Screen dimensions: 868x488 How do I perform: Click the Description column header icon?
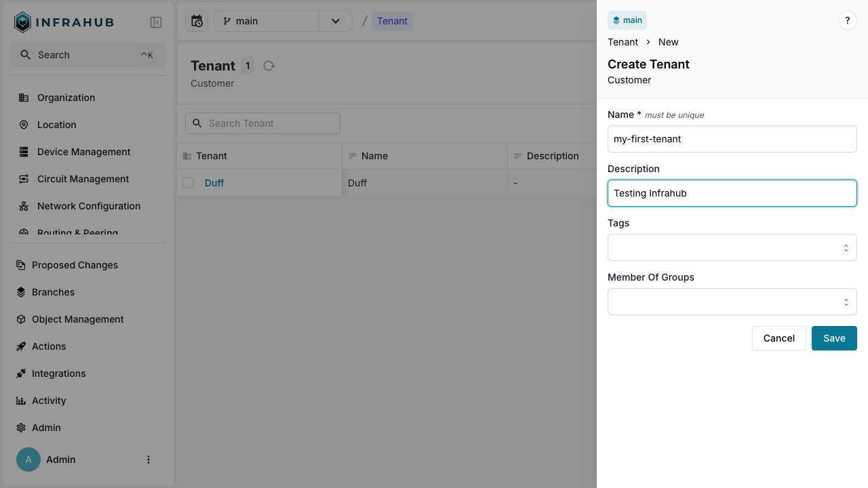tap(518, 156)
